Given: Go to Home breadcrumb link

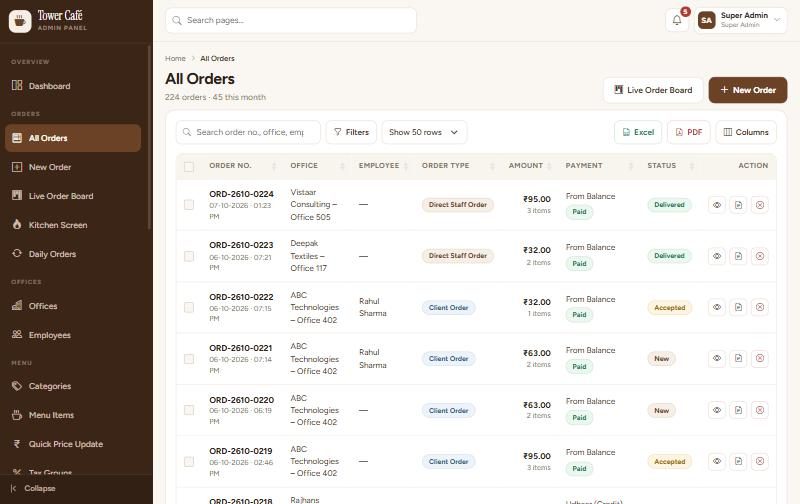Looking at the screenshot, I should 175,59.
